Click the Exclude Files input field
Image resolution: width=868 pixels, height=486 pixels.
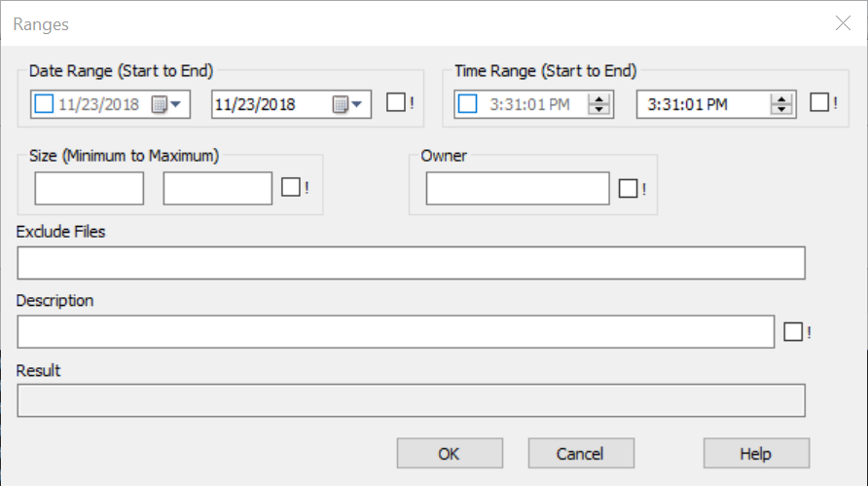[411, 263]
